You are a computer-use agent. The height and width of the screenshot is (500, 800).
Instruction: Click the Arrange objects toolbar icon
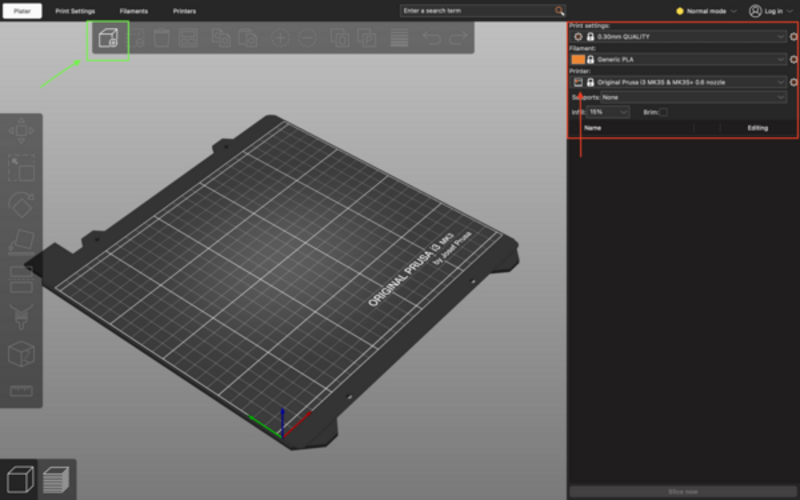click(x=188, y=38)
